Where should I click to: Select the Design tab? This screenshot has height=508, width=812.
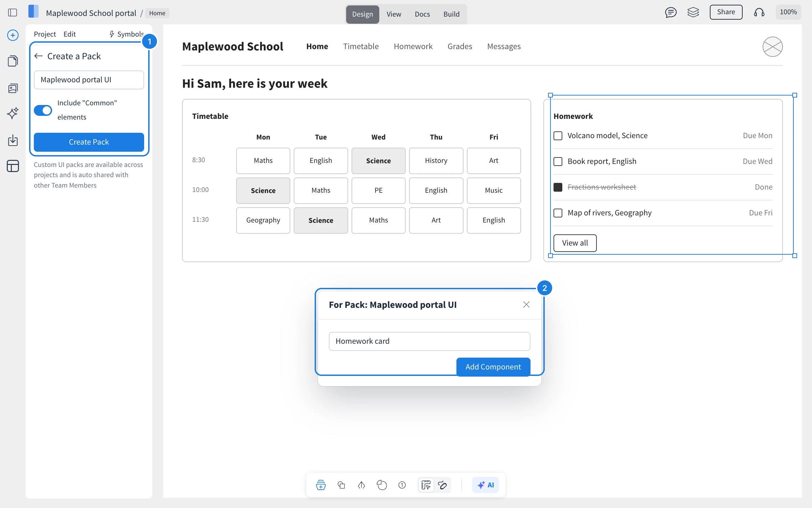point(362,14)
